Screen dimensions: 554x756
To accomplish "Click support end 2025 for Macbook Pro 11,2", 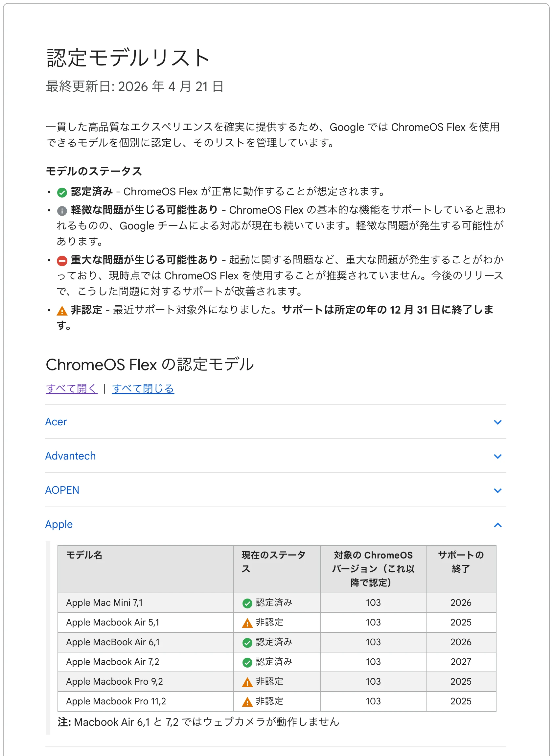I will point(461,702).
